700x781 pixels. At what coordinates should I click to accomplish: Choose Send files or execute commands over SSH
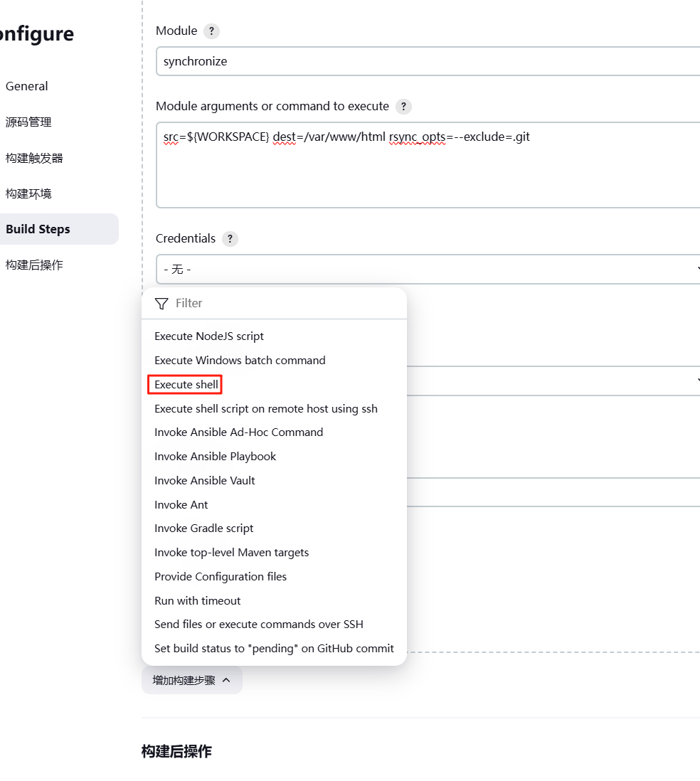tap(258, 625)
